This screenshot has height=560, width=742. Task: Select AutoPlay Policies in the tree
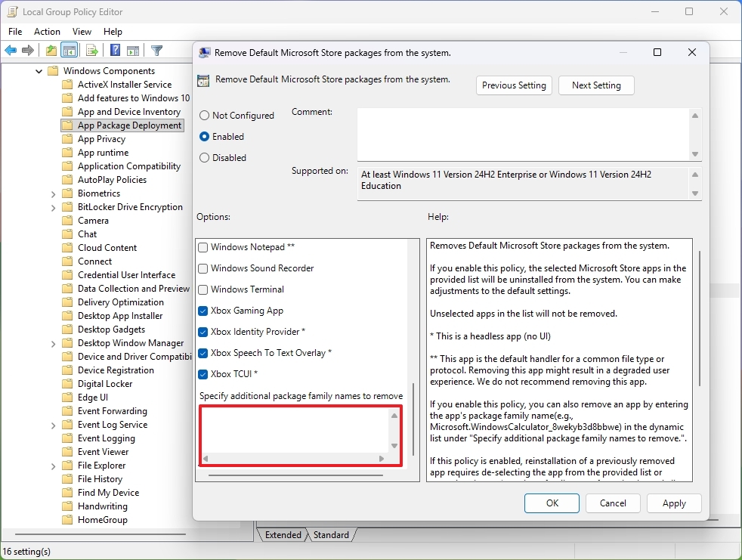(x=112, y=180)
